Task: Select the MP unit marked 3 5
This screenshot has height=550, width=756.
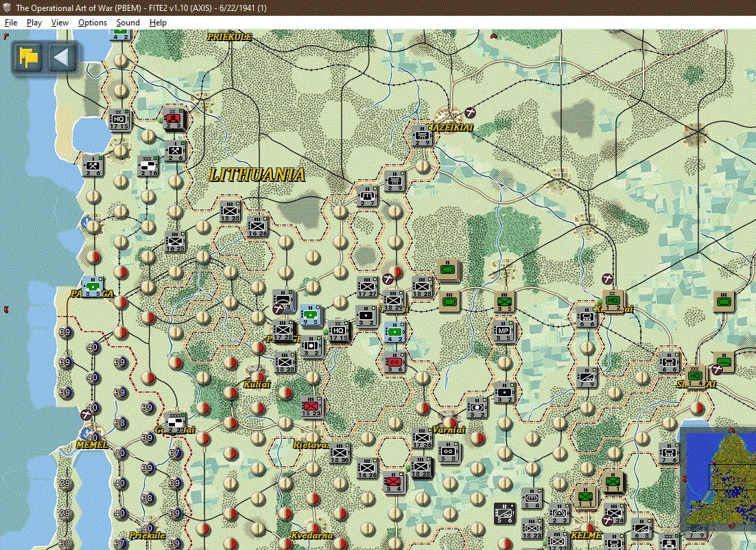Action: coord(504,331)
